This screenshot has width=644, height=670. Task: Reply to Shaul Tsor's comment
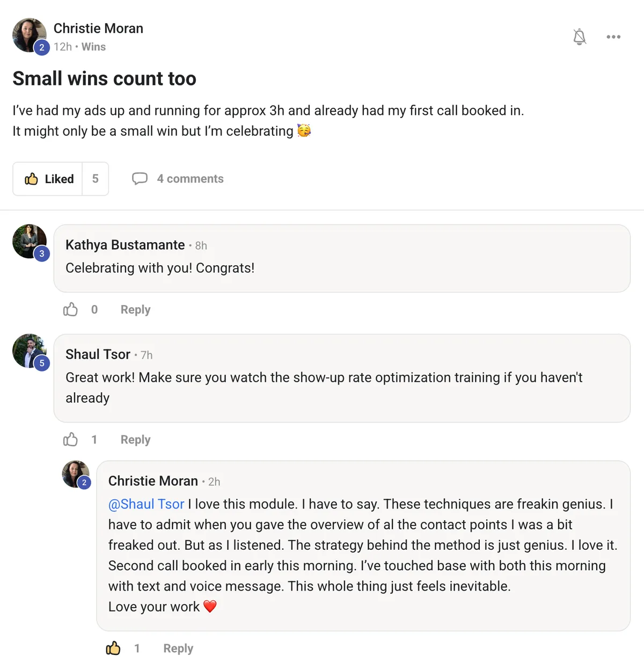pos(135,439)
